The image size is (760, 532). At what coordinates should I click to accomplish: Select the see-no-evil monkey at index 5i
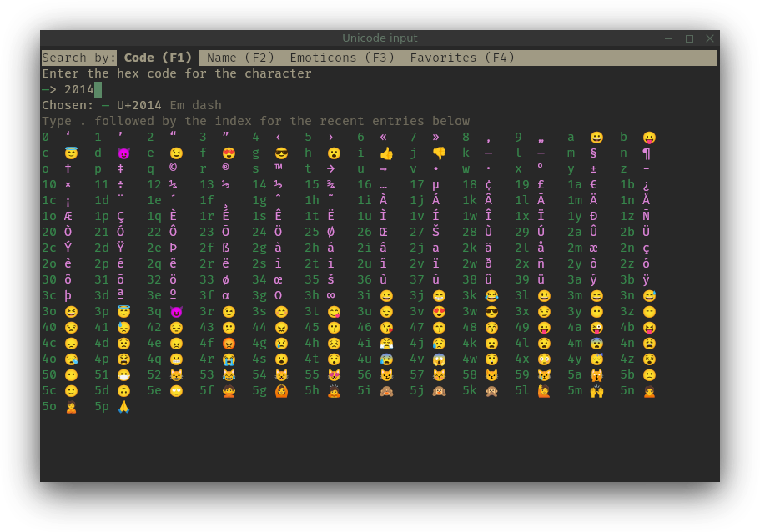click(x=386, y=391)
